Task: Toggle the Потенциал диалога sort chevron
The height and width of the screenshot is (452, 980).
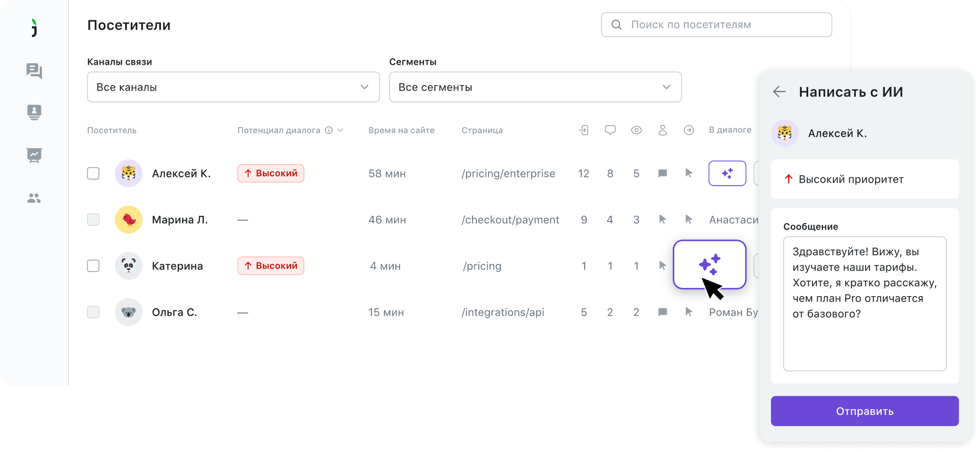Action: [x=341, y=130]
